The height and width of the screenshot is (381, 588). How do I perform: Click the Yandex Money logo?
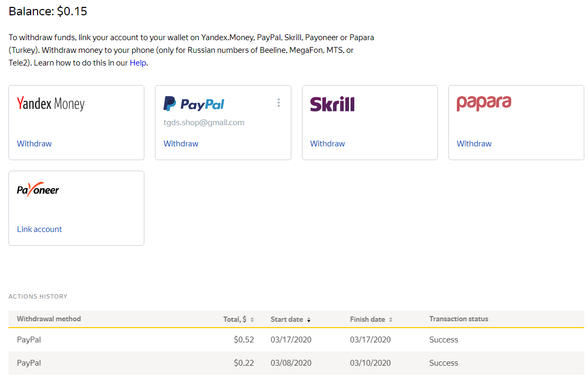(51, 104)
